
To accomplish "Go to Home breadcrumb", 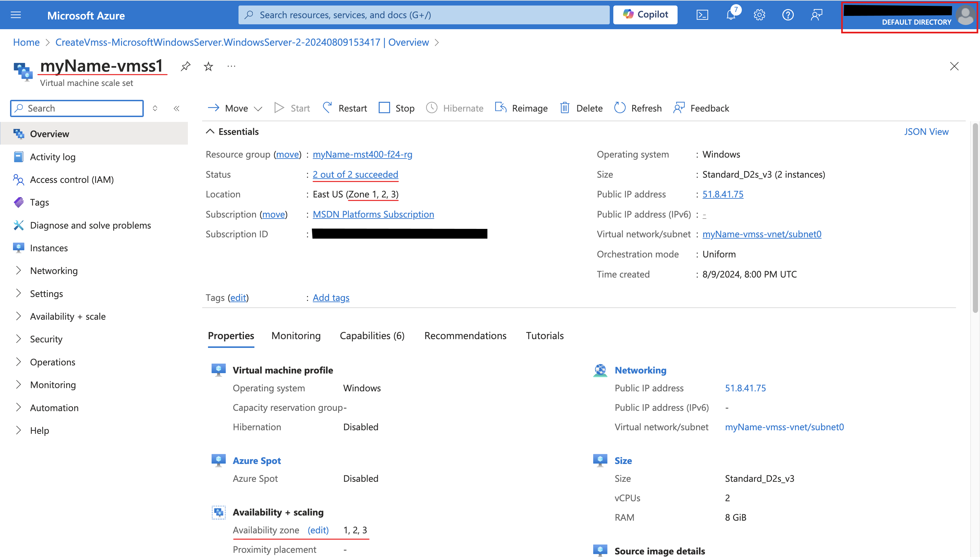I will click(26, 42).
